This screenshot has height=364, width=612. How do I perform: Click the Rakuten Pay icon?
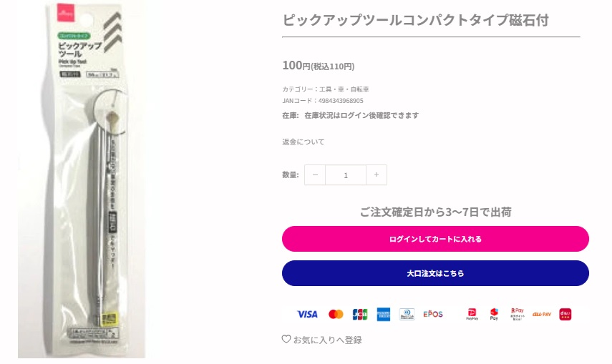(518, 314)
